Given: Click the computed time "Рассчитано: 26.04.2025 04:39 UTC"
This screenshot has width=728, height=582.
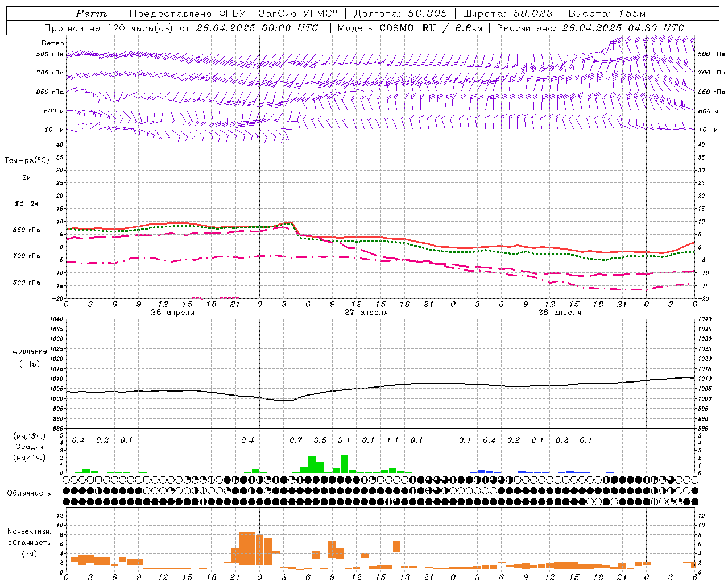Looking at the screenshot, I should (x=590, y=28).
